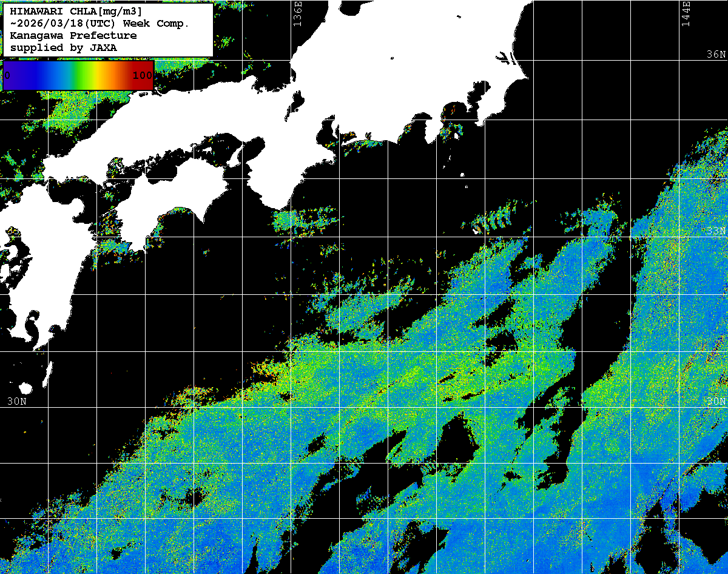Screen dimensions: 728x574
Task: Click the 2026/03/18(UTC) Week Comp. date line
Action: tap(100, 24)
